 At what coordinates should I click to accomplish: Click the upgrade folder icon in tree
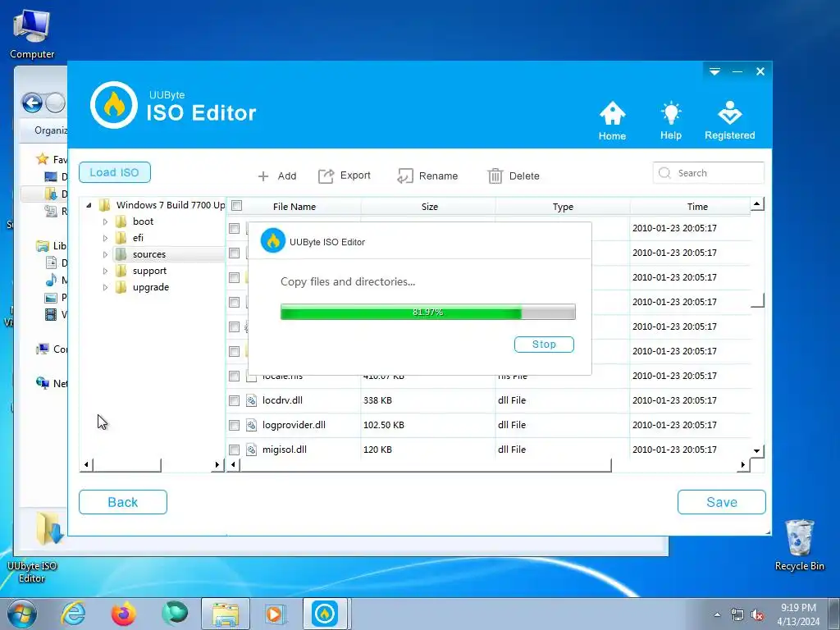tap(121, 287)
